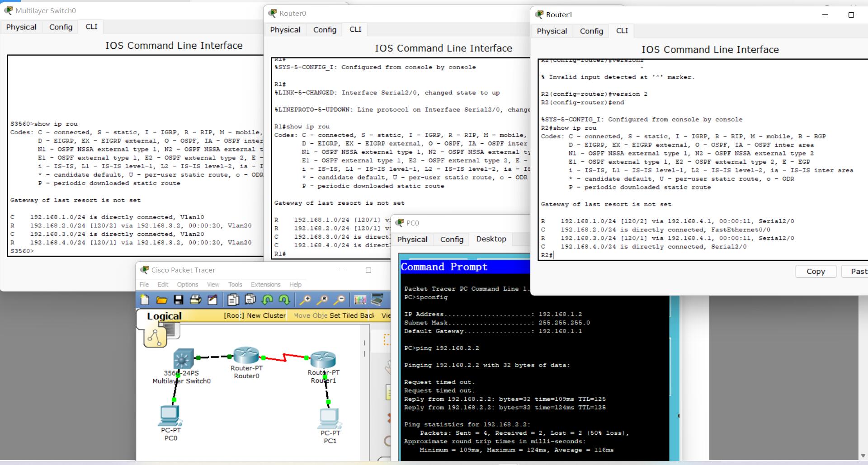Select the Router1 device in topology
The image size is (868, 465).
(323, 360)
